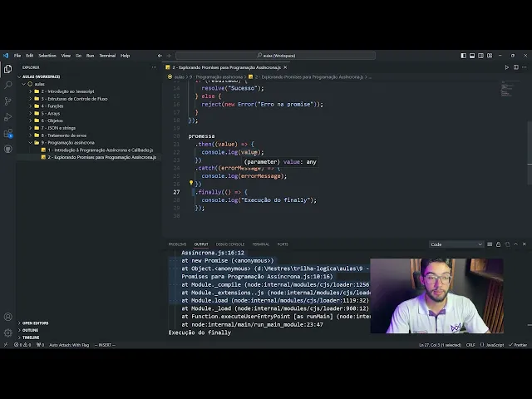
Task: Click the aulas (Workspace) command center search box
Action: 275,56
